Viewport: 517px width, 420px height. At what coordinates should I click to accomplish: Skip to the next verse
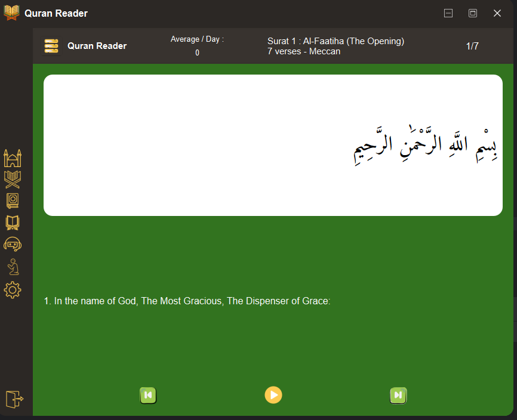pos(398,396)
